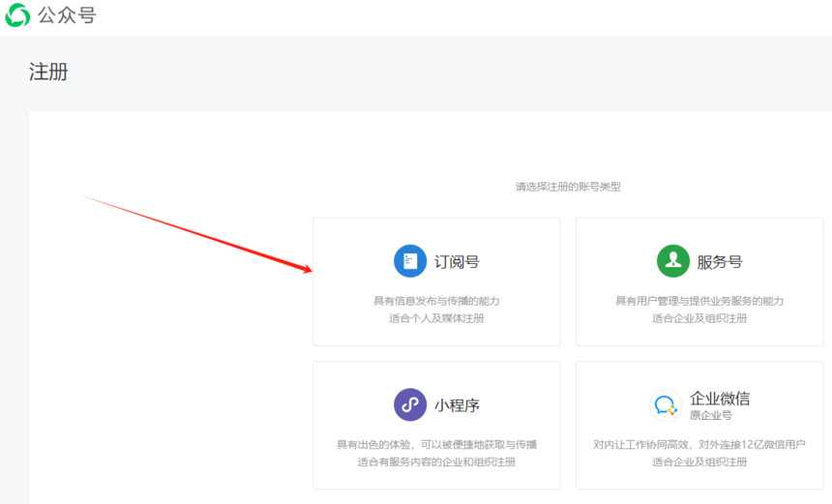
Task: Choose the 小程序 account type title
Action: pyautogui.click(x=457, y=405)
